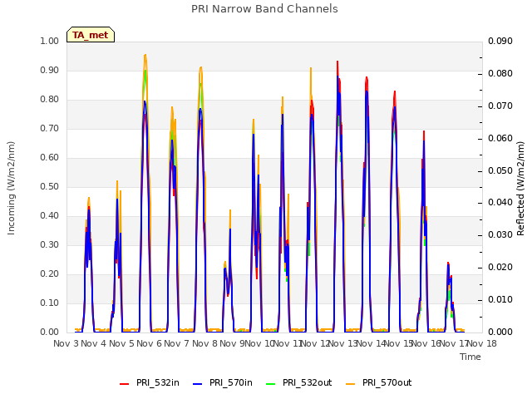Click the Reflected (W/m2/nm) axis label
This screenshot has width=532, height=399.
pyautogui.click(x=520, y=189)
